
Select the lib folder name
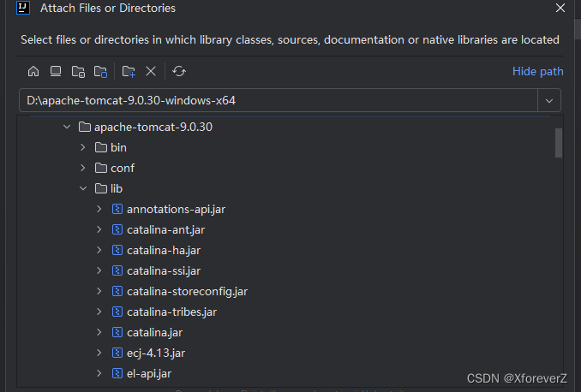[x=117, y=189]
